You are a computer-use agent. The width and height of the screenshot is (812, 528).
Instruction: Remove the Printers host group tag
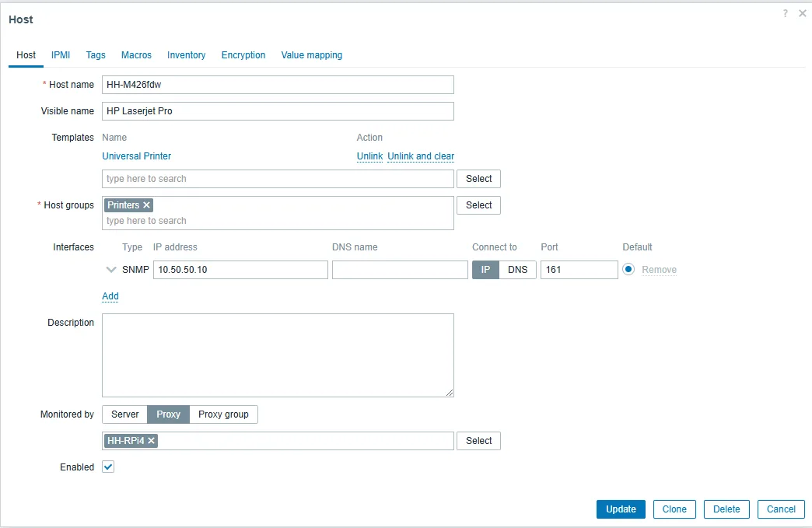click(146, 205)
